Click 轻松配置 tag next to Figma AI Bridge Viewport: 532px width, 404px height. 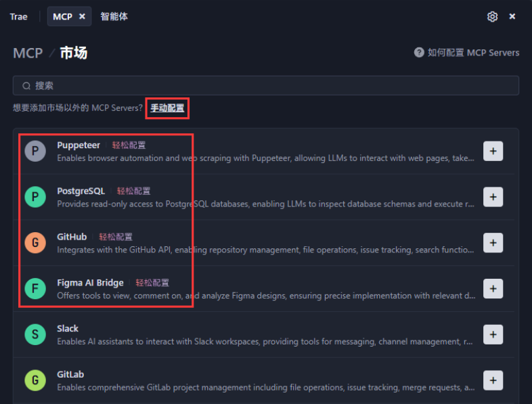click(152, 283)
